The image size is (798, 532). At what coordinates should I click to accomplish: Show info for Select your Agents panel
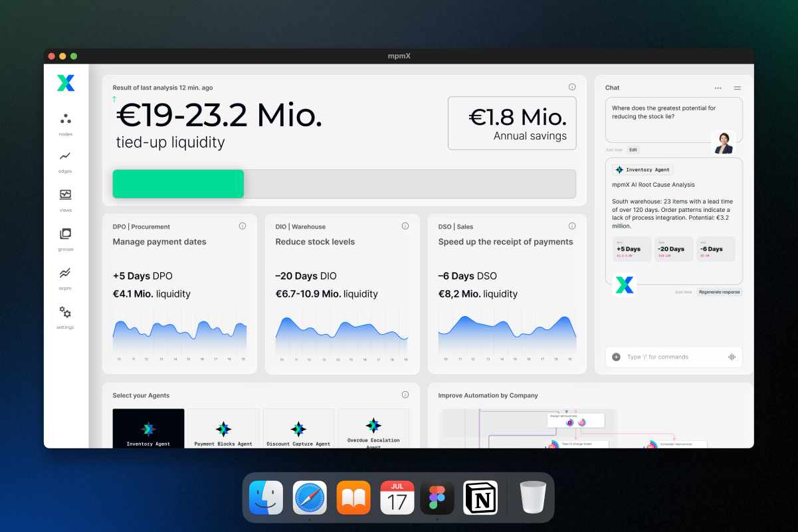pyautogui.click(x=405, y=395)
